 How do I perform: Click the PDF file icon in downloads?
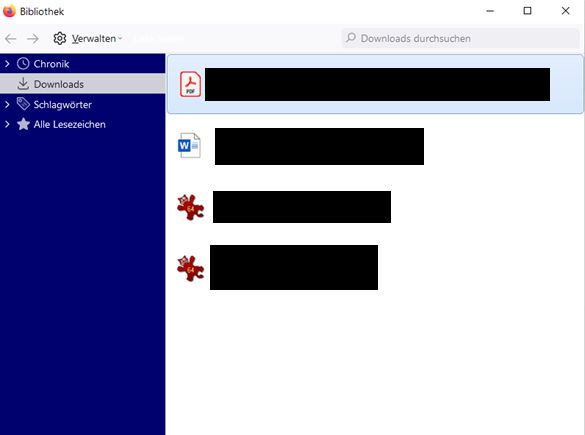(x=190, y=84)
